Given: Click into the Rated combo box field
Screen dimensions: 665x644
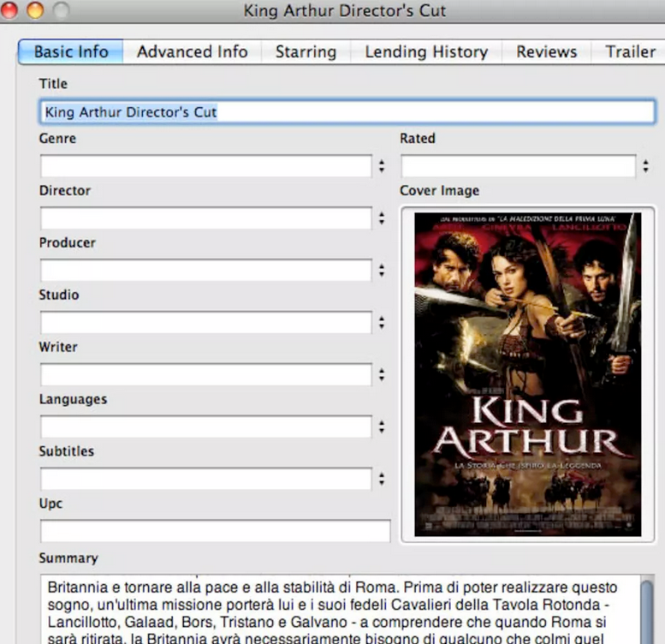Looking at the screenshot, I should (x=519, y=166).
